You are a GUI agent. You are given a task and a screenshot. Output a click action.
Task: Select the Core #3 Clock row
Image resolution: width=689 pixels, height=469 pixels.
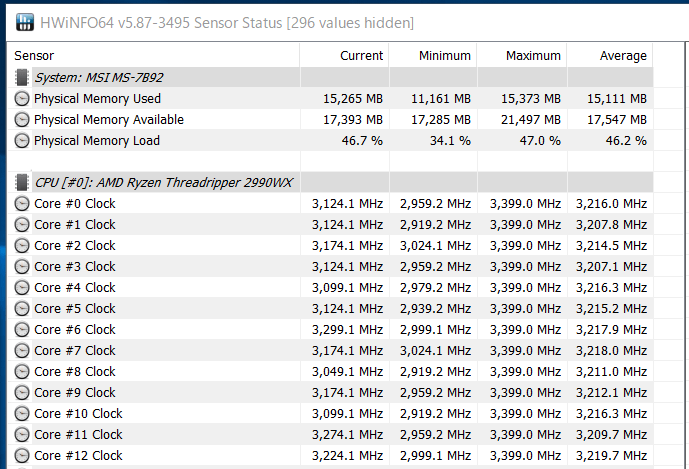click(x=330, y=266)
